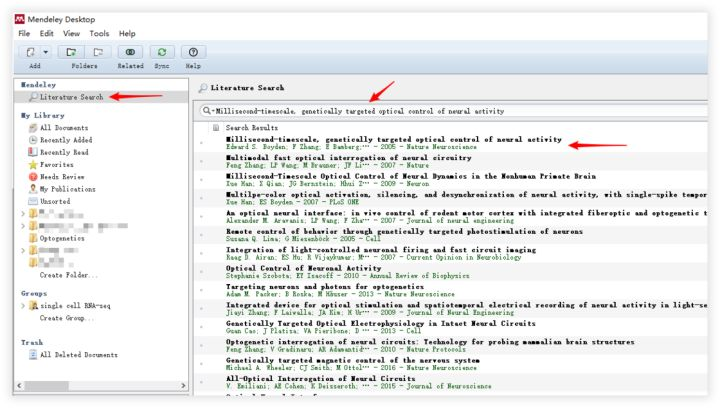This screenshot has width=720, height=408.
Task: Click the My Publications person icon
Action: pos(33,189)
